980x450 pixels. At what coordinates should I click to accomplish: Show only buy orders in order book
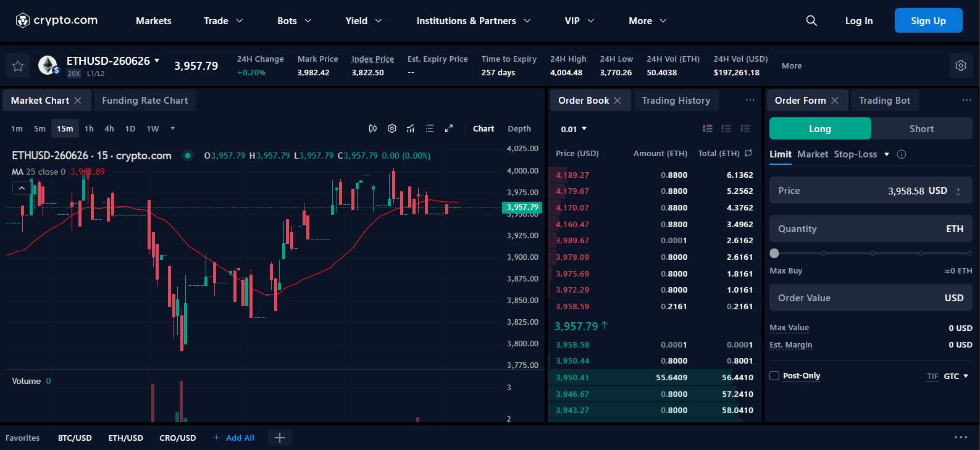pos(745,128)
